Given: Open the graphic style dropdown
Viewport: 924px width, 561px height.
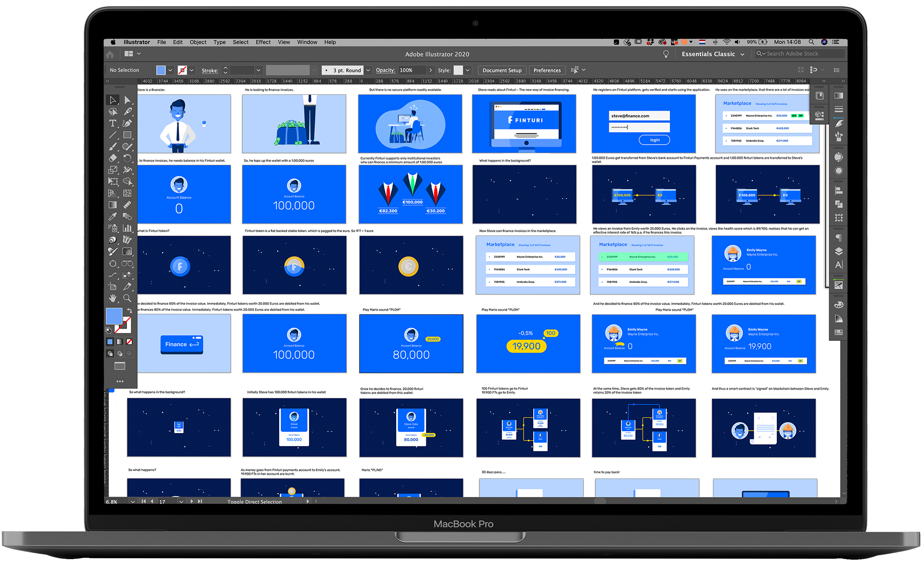Looking at the screenshot, I should pos(467,70).
